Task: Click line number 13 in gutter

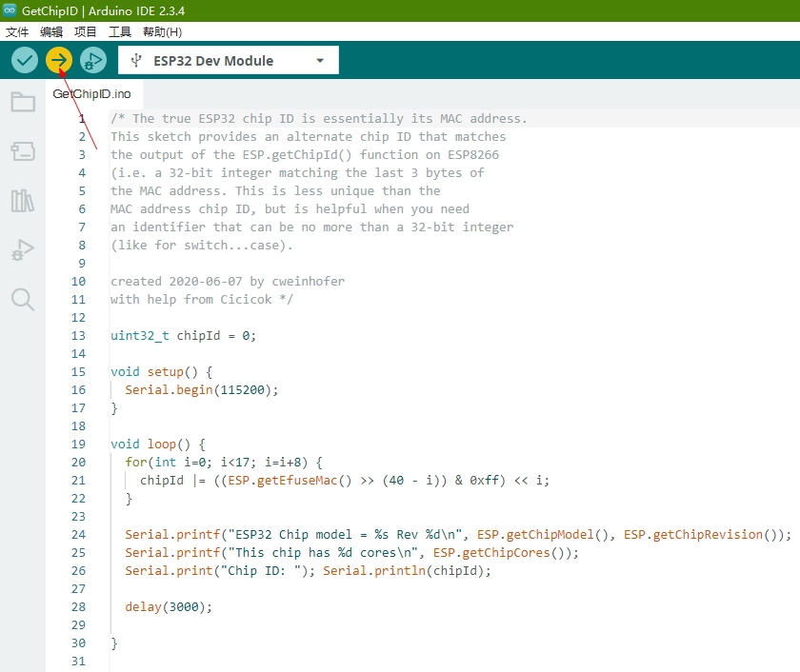Action: pyautogui.click(x=78, y=335)
